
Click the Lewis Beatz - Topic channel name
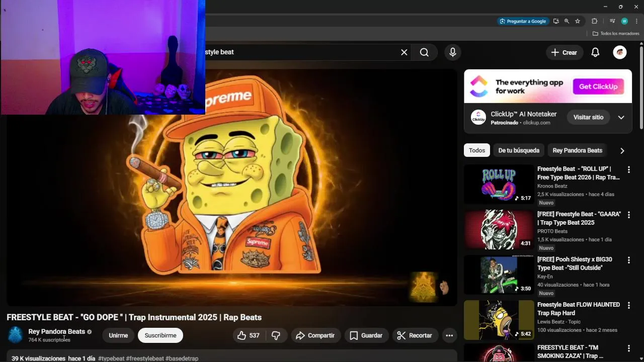[x=559, y=322]
